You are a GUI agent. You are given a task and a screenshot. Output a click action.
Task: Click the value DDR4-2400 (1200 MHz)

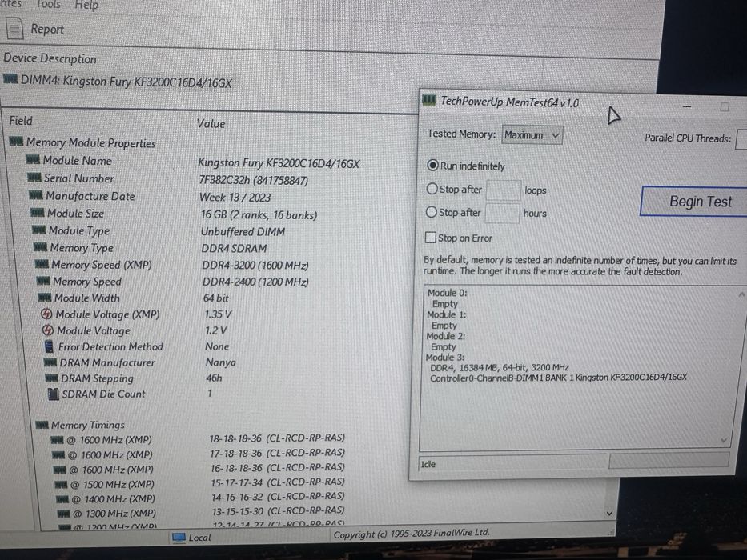coord(256,282)
